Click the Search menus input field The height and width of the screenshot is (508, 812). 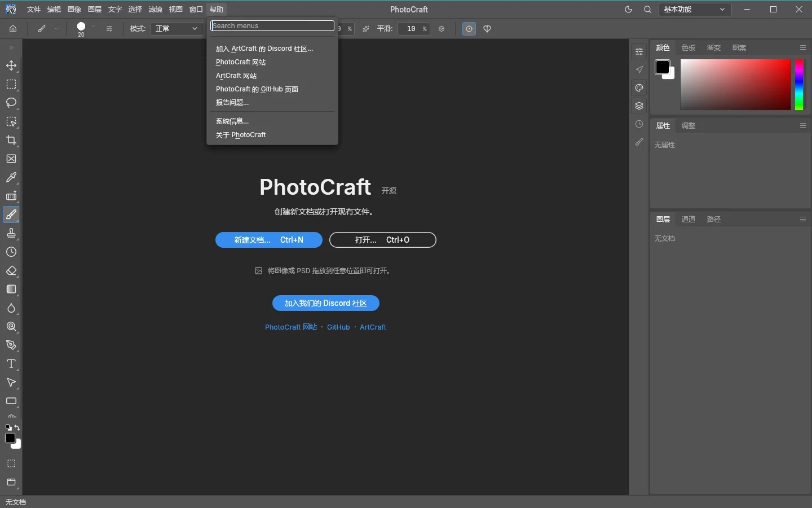272,26
